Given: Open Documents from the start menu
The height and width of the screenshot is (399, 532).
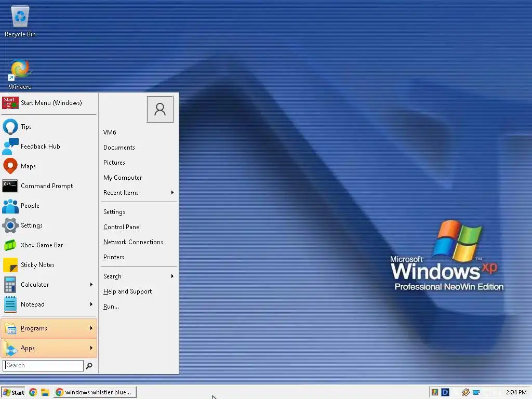Looking at the screenshot, I should 139,148.
